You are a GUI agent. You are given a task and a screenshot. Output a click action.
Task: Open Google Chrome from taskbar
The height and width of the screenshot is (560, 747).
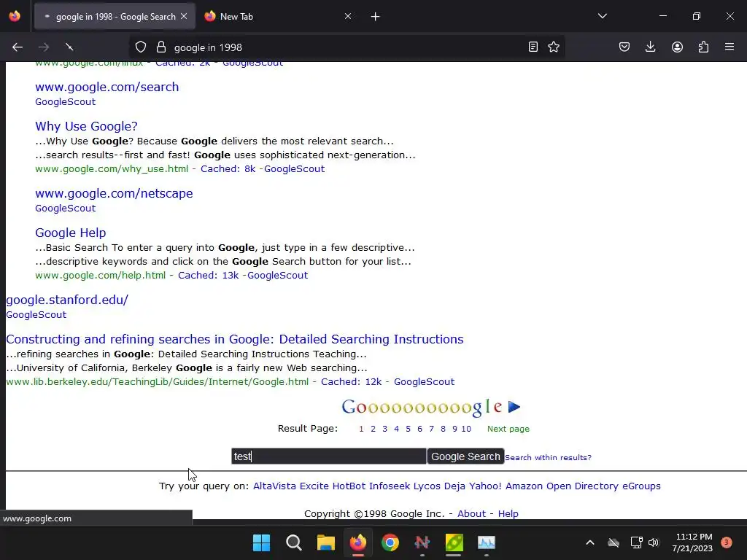tap(390, 542)
